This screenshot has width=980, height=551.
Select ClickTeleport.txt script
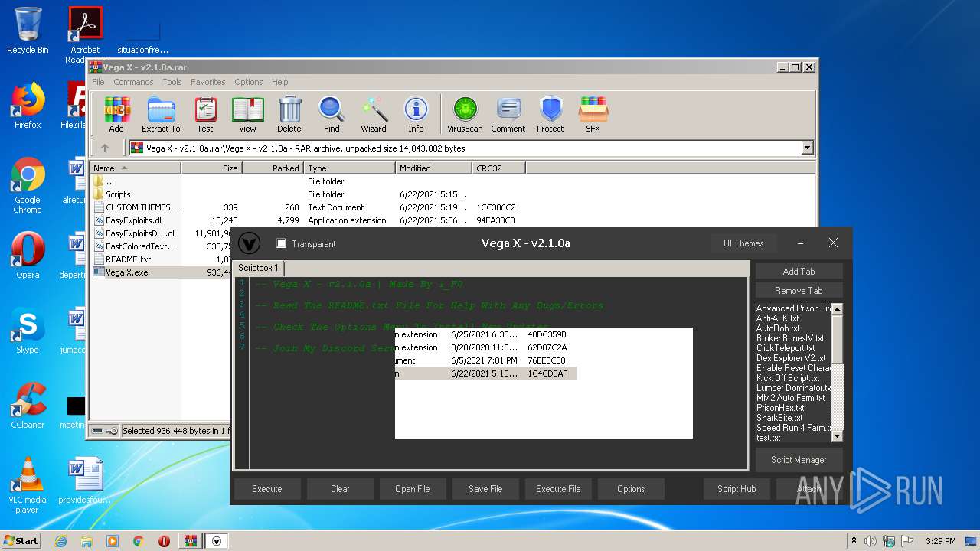coord(786,348)
